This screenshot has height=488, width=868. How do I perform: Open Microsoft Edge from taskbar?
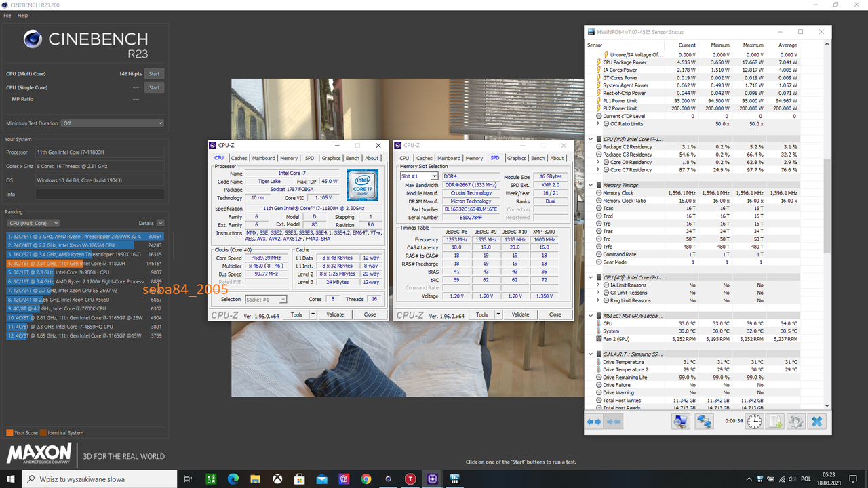pos(233,479)
